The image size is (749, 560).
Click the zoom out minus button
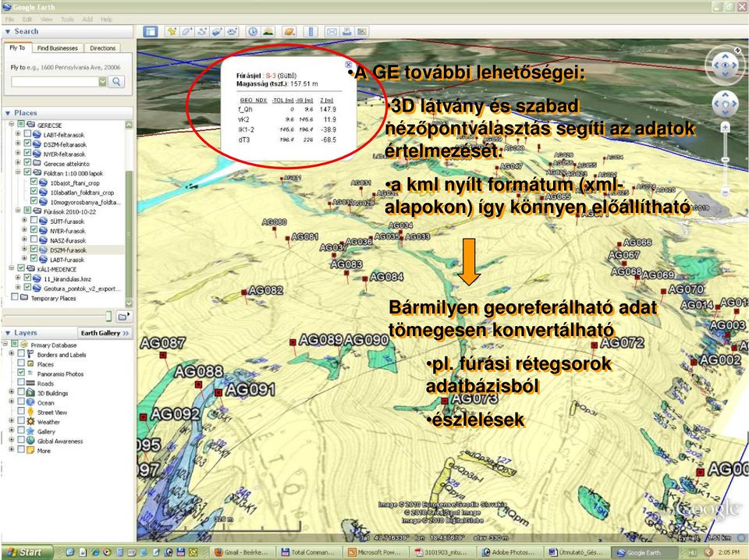[x=725, y=192]
